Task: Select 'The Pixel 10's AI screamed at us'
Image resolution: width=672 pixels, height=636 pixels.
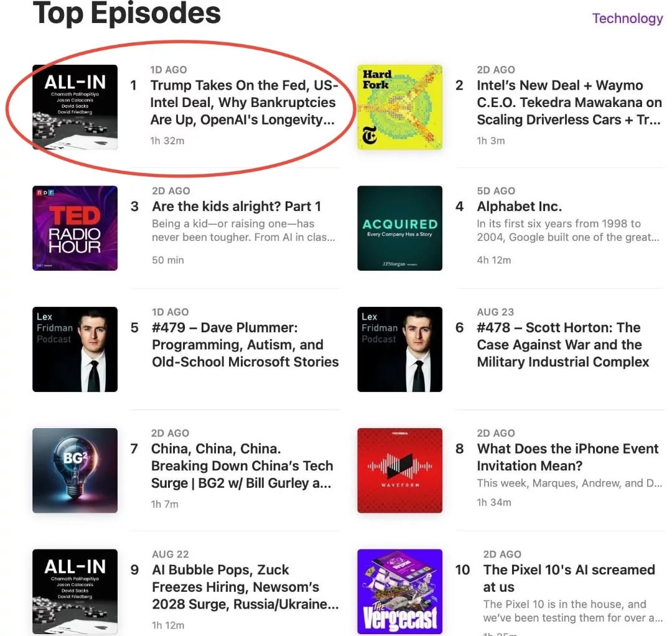Action: point(569,578)
